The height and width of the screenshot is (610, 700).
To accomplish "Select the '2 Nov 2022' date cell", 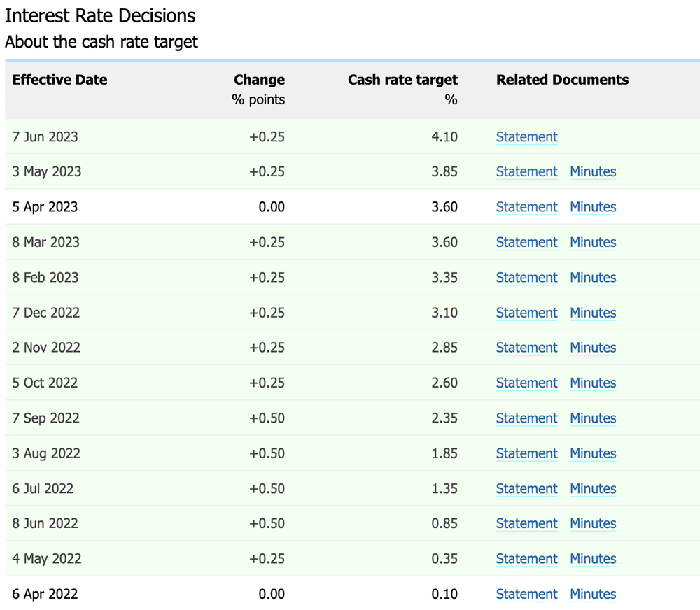I will [46, 348].
